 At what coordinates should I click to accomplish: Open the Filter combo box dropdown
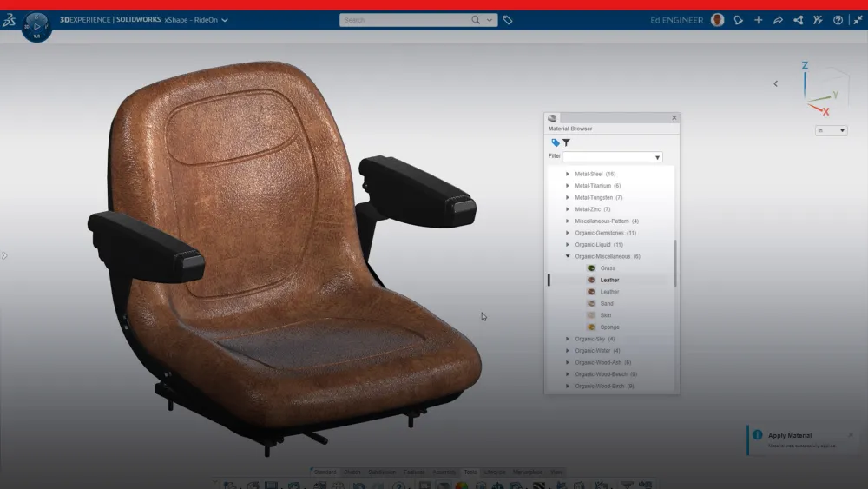pyautogui.click(x=657, y=157)
